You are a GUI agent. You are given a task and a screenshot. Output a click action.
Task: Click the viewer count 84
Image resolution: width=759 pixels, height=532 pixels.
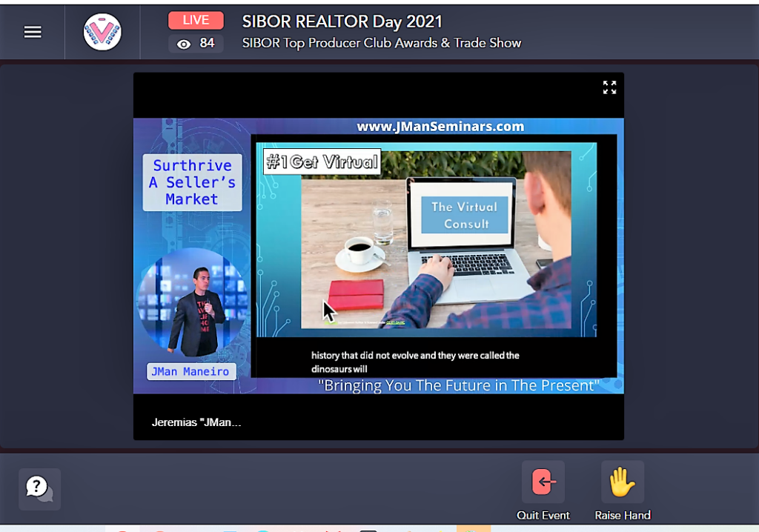tap(207, 43)
